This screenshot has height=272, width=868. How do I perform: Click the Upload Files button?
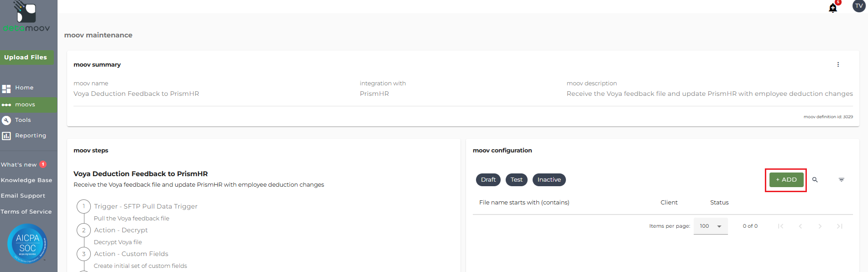(x=26, y=58)
